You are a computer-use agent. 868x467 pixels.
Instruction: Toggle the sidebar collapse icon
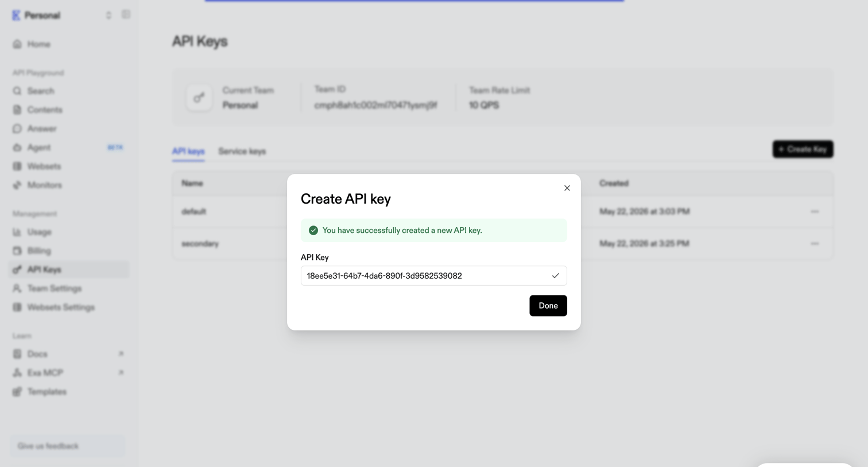(x=126, y=14)
